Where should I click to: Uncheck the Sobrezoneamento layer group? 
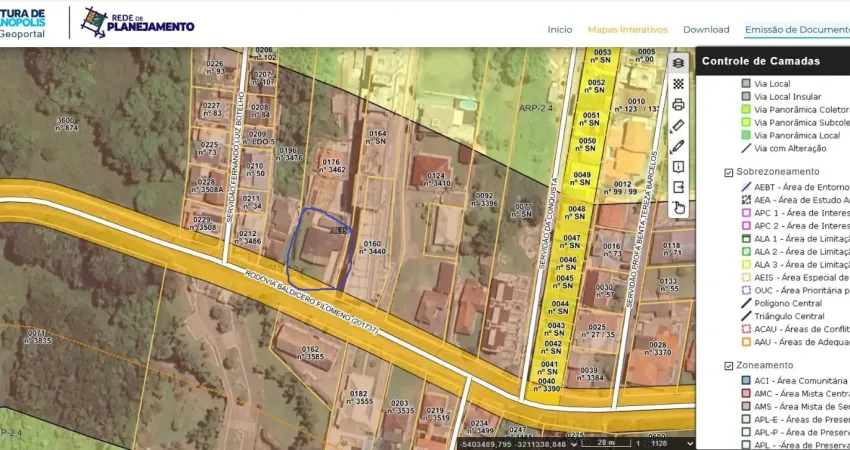tap(729, 172)
